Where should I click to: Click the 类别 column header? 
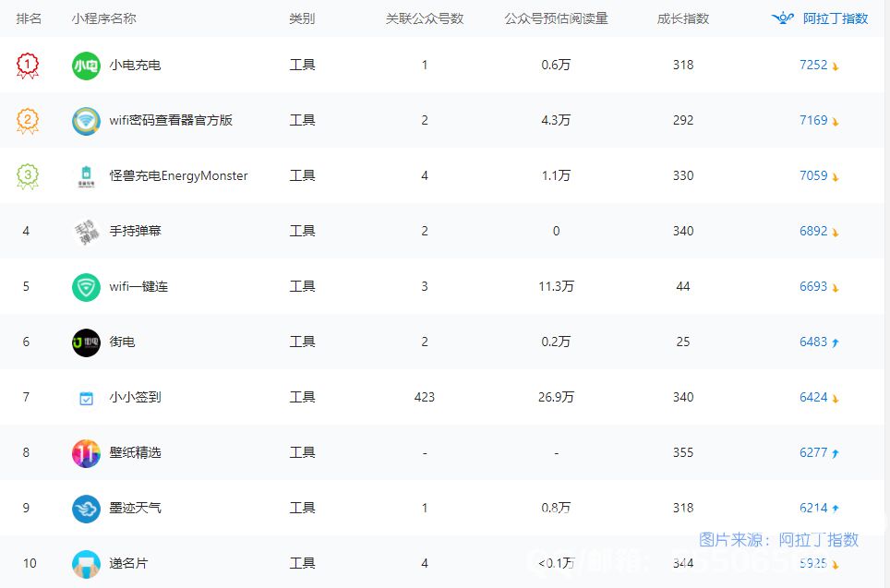point(302,18)
